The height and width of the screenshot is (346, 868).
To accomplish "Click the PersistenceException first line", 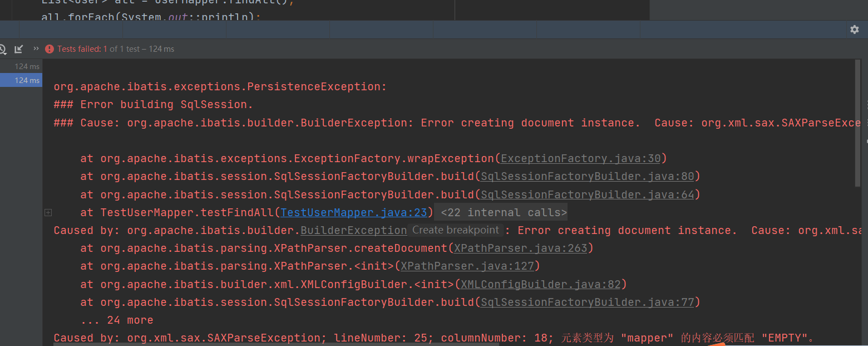I will pos(220,87).
